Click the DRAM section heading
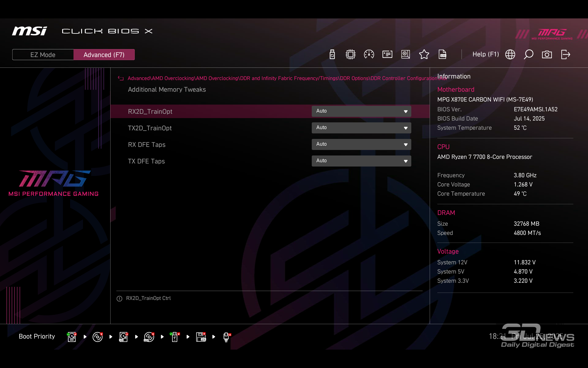Viewport: 588px width, 368px height. (446, 213)
